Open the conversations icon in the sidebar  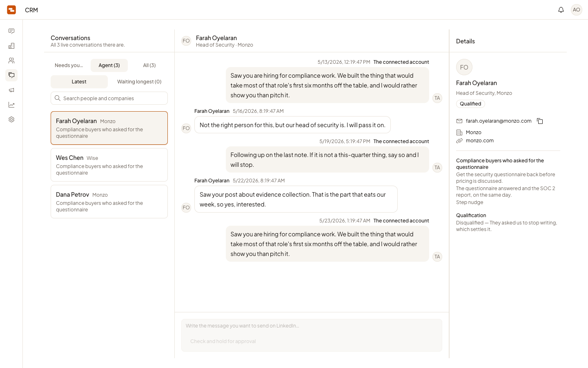[11, 75]
